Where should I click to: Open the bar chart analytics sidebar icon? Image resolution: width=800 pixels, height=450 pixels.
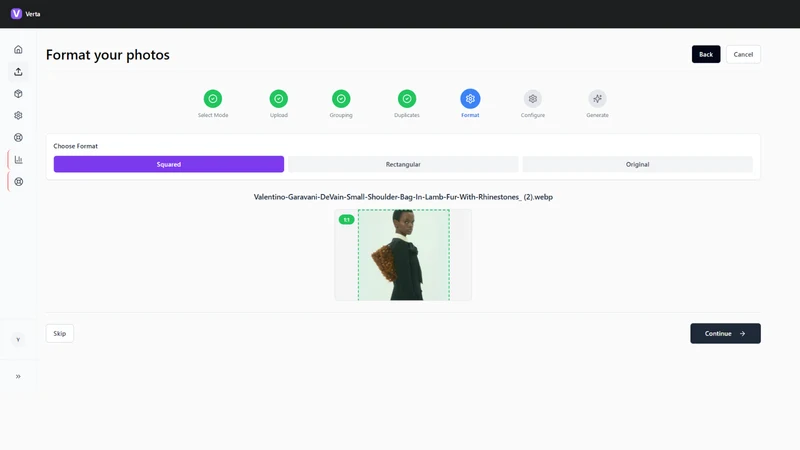tap(18, 160)
